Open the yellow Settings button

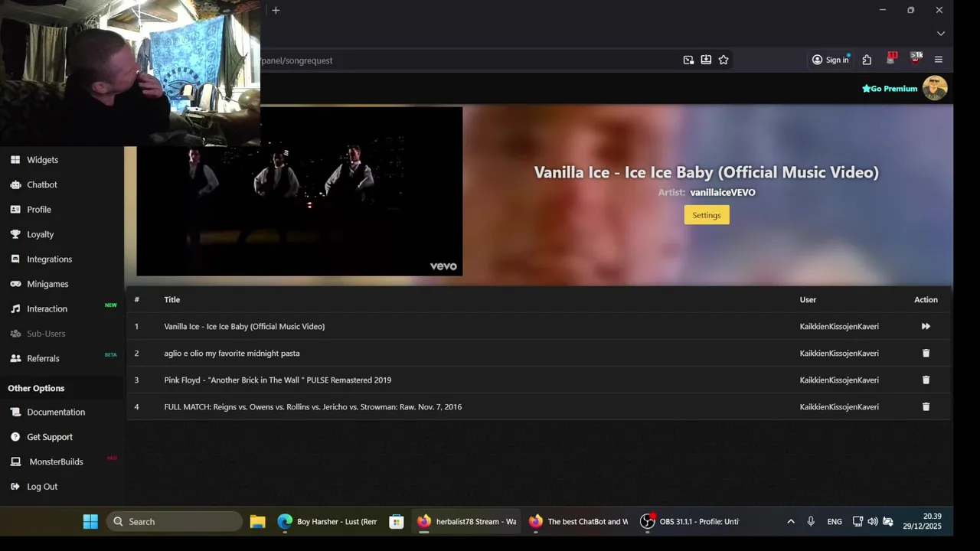pos(707,215)
